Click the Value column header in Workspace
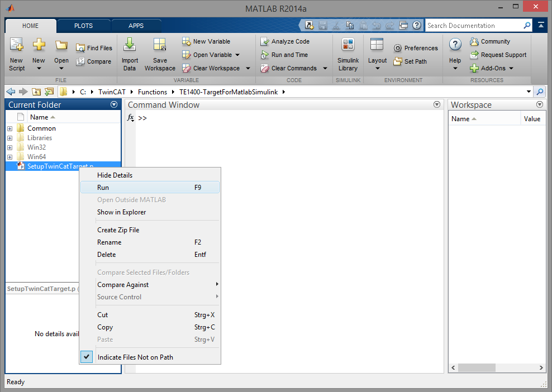Screen dimensions: 552x392 tap(532, 119)
